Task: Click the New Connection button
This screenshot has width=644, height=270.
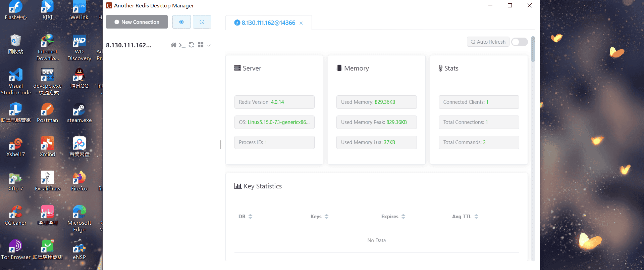Action: [x=137, y=22]
